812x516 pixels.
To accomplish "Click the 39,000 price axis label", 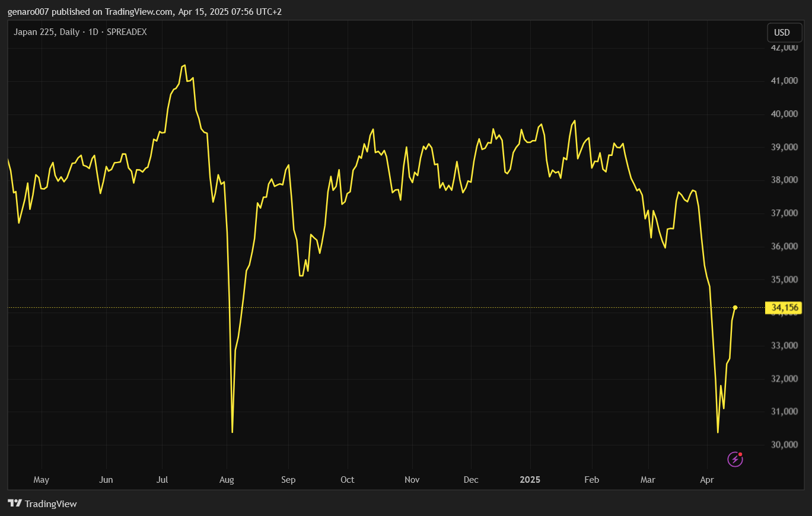I will (784, 147).
